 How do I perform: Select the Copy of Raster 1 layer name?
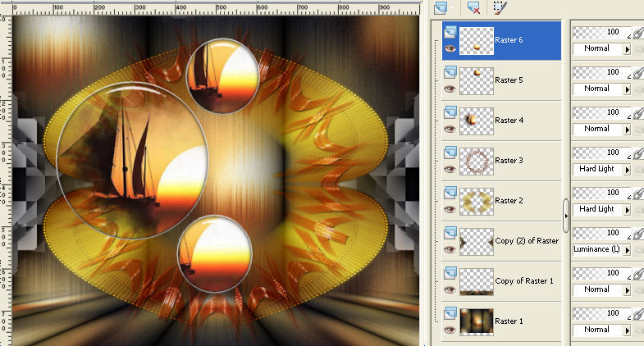click(x=524, y=281)
